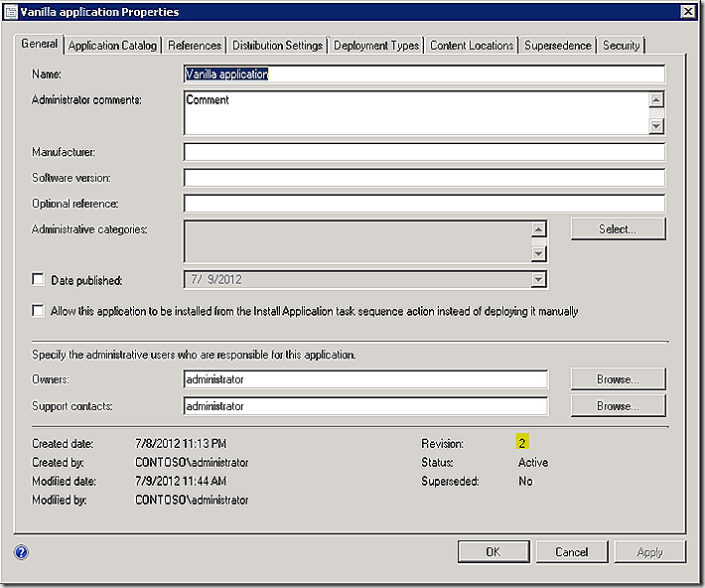Open the Supersedence tab
Screen dimensions: 705x588
(557, 46)
